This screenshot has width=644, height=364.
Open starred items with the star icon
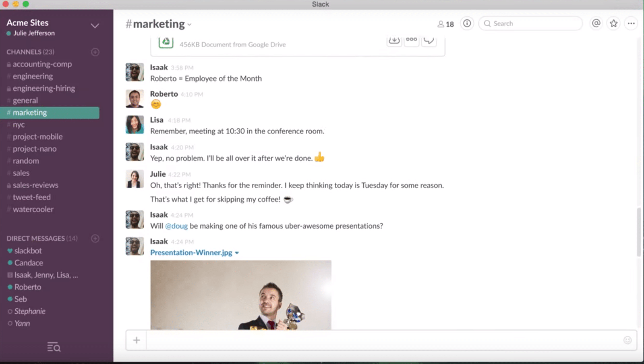613,23
